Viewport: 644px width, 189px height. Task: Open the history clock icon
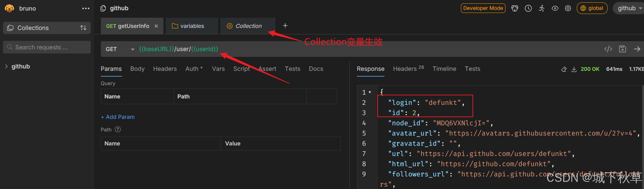click(x=528, y=9)
